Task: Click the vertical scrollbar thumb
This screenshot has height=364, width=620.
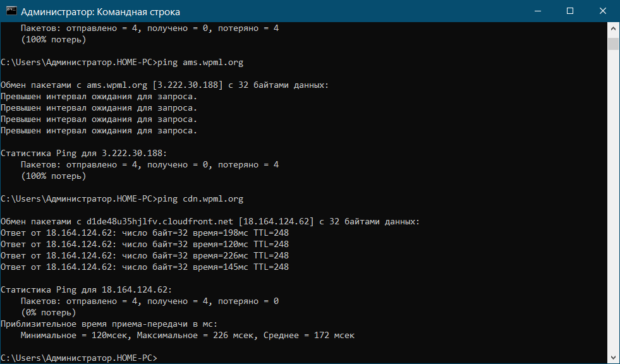Action: coord(613,43)
